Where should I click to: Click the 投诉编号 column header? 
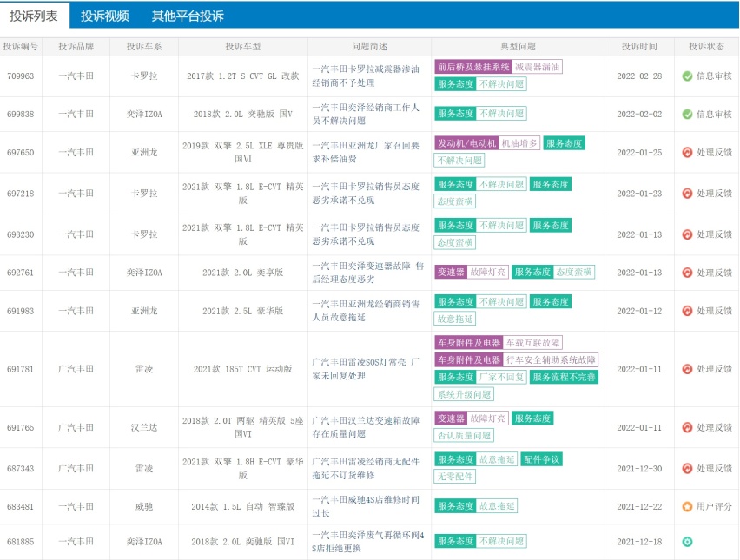20,47
